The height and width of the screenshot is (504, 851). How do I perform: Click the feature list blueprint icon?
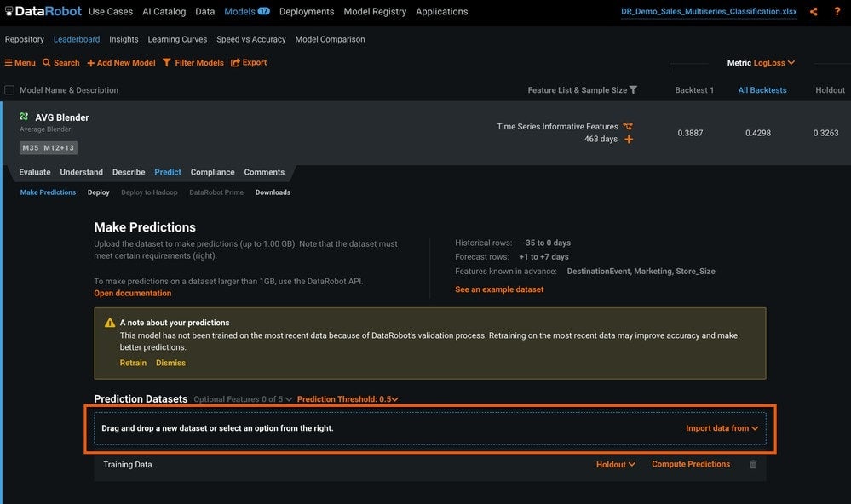628,126
